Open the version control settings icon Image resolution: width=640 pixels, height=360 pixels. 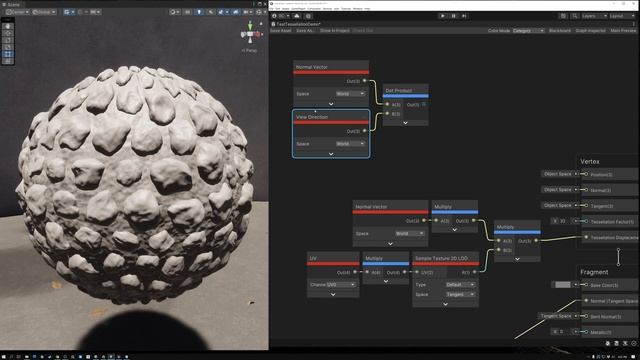(x=308, y=16)
